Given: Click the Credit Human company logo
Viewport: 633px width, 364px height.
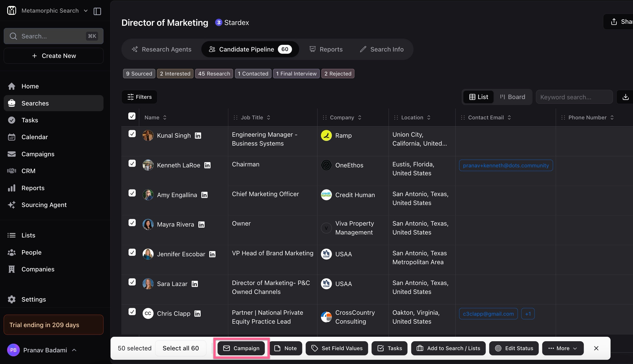Looking at the screenshot, I should tap(326, 195).
